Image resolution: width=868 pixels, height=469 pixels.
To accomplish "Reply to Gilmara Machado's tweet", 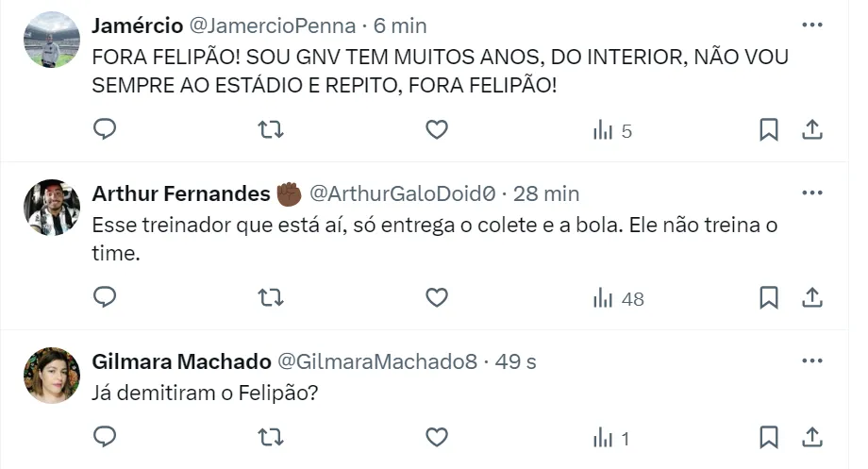I will (x=105, y=437).
